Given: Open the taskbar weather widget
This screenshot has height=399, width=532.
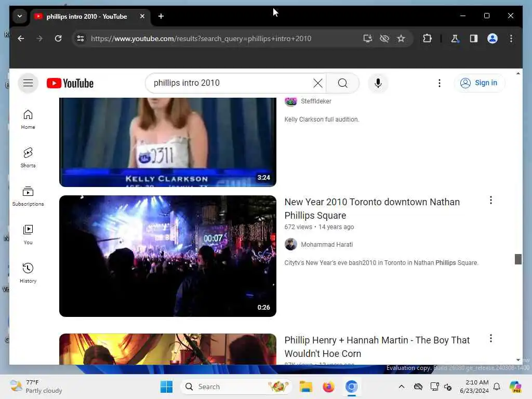Looking at the screenshot, I should 36,387.
